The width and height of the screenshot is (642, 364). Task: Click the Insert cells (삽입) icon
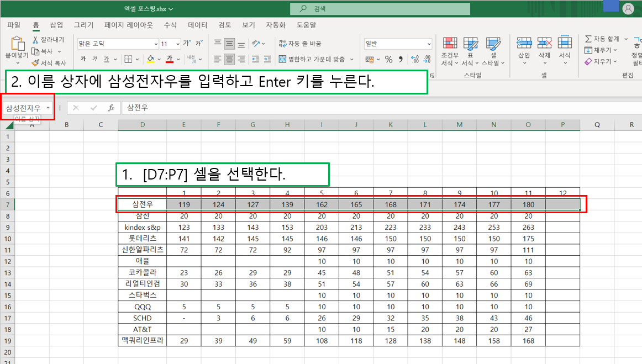point(524,43)
